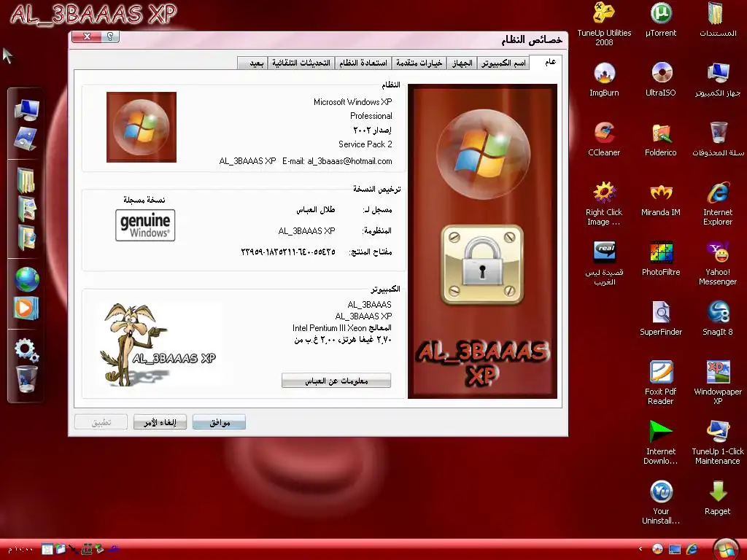Click the coyote cartoon AL_3BAAAS XP image
747x560 pixels.
click(x=158, y=345)
